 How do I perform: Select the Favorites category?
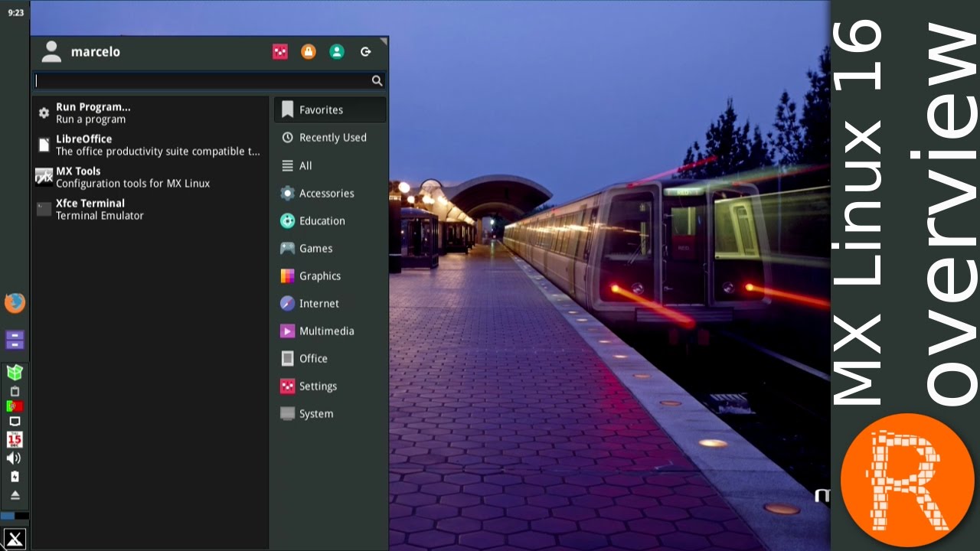click(x=330, y=110)
